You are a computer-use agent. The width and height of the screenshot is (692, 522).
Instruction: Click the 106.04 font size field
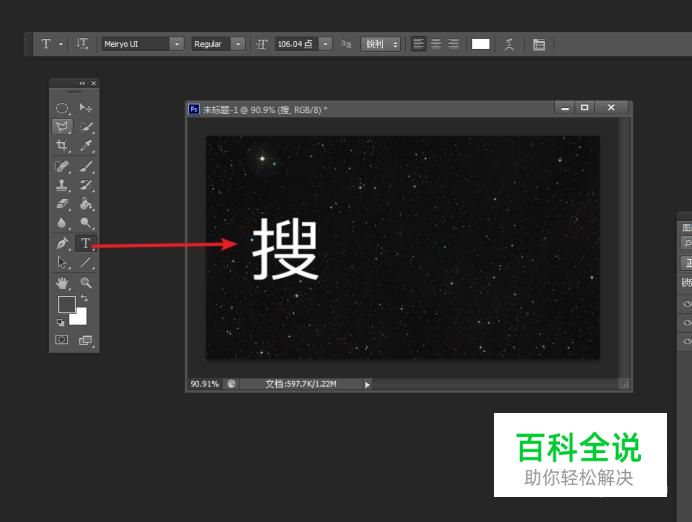coord(296,44)
